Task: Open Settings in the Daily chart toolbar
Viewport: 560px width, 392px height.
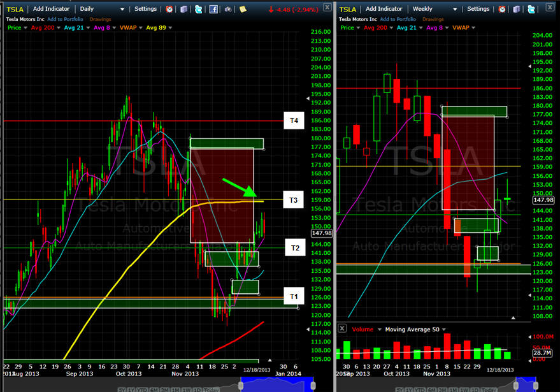Action: pos(145,9)
